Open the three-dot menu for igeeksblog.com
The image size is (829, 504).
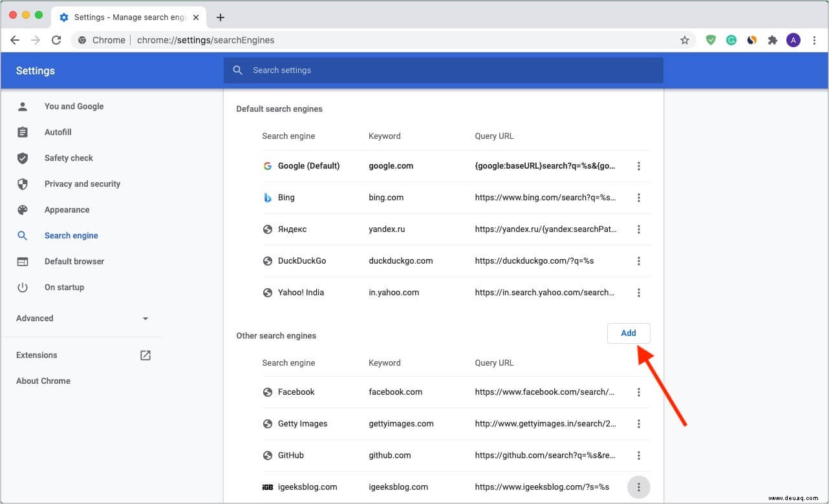(x=639, y=487)
